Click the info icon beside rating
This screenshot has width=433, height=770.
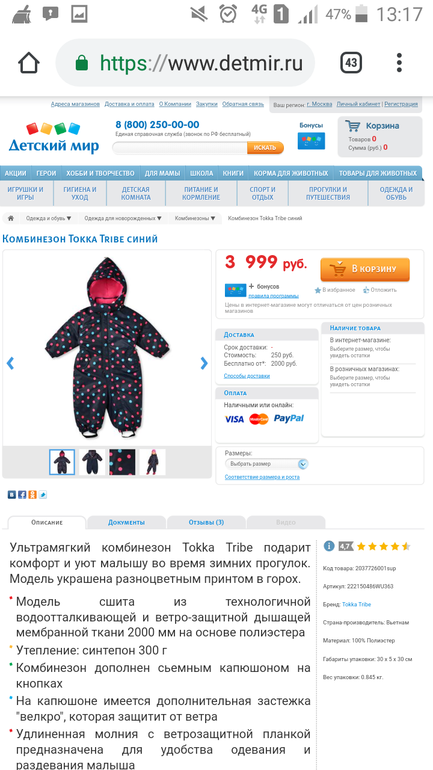click(329, 546)
